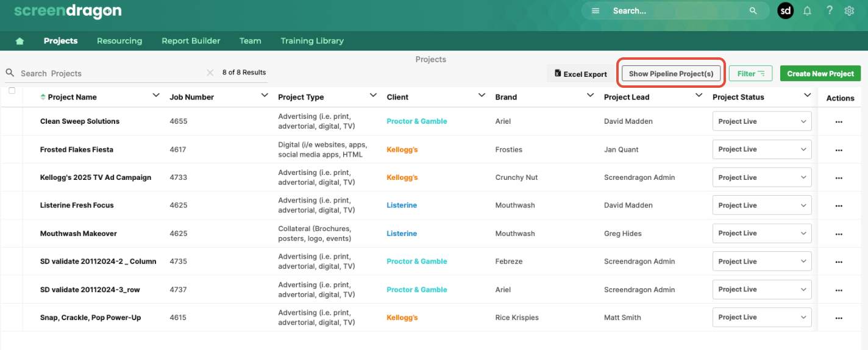
Task: Open status dropdown for Clean Sweep Solutions
Action: coord(762,121)
